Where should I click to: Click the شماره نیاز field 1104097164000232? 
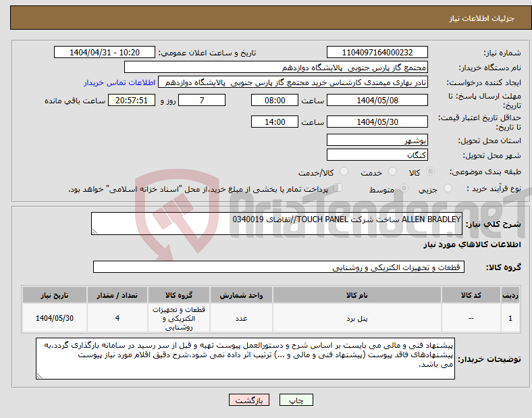click(377, 52)
